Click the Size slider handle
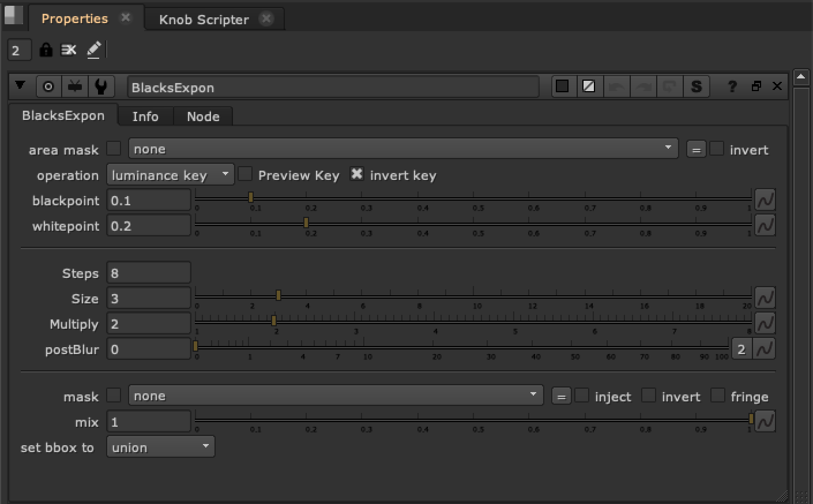Screen dimensions: 813x504 pos(278,296)
